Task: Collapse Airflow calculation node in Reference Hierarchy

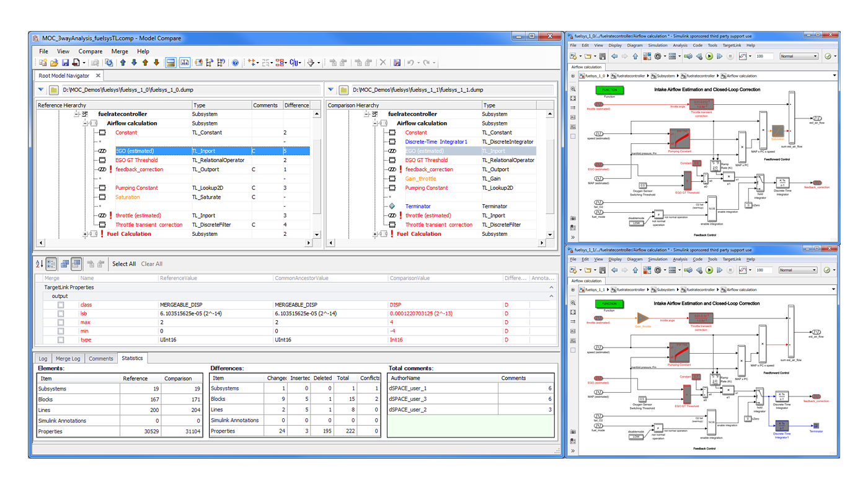Action: [86, 123]
